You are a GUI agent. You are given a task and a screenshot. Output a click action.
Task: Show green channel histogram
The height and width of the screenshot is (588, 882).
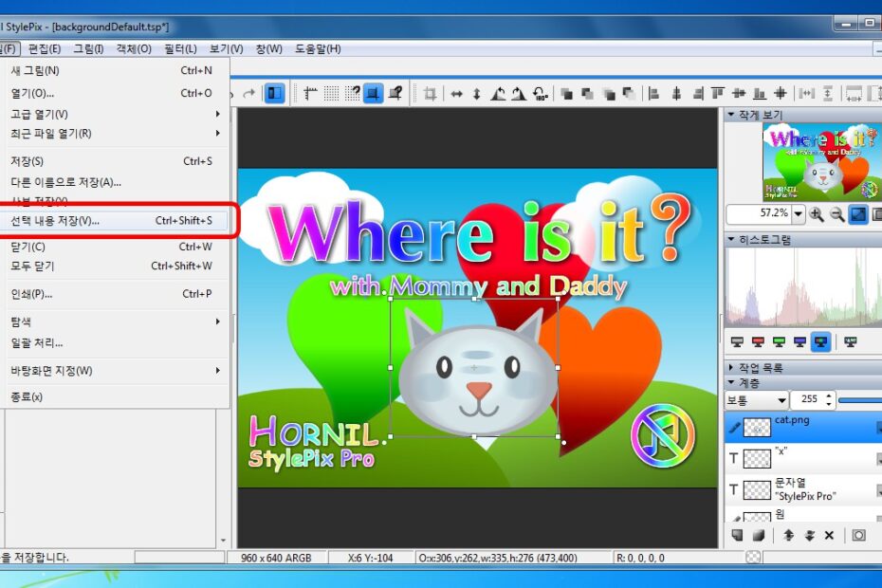779,341
